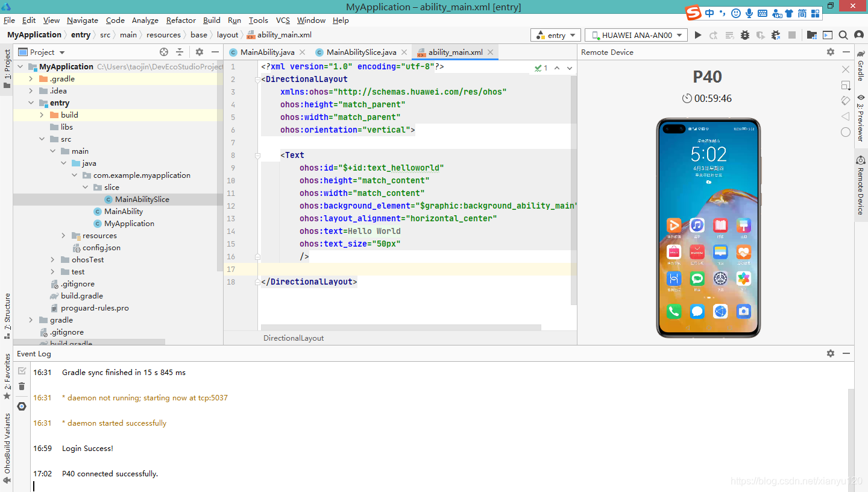
Task: Close the ability_main.xml tab
Action: pyautogui.click(x=490, y=52)
